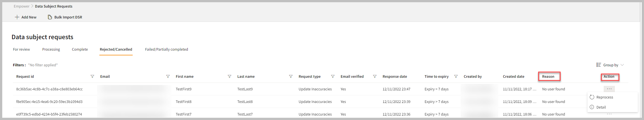
Task: Click request id 8c36b5ac-4c8b-4c7c-a38a-c8e803eb64cc
Action: coord(49,89)
